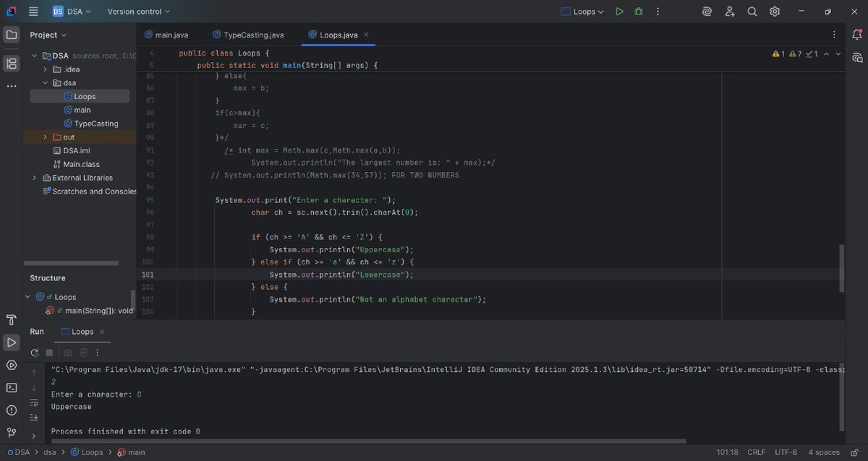This screenshot has height=461, width=868.
Task: Open the AI chat icon in right sidebar
Action: (x=857, y=58)
